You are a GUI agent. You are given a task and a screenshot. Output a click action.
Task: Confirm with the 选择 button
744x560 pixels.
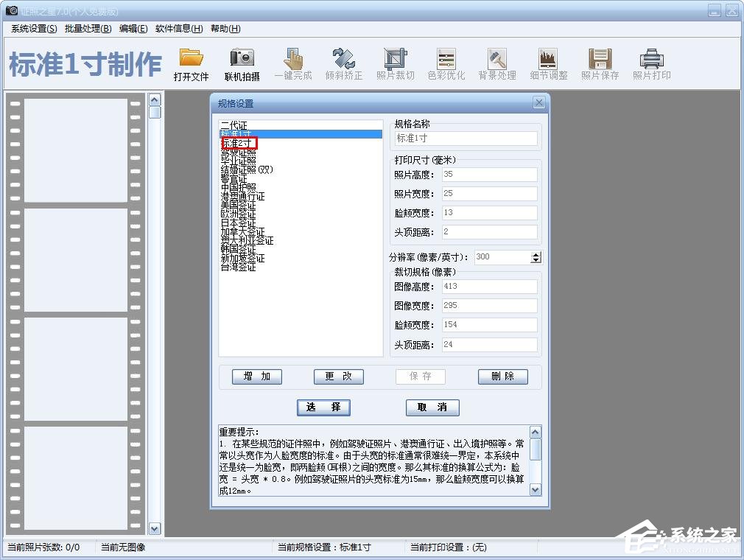click(x=323, y=407)
